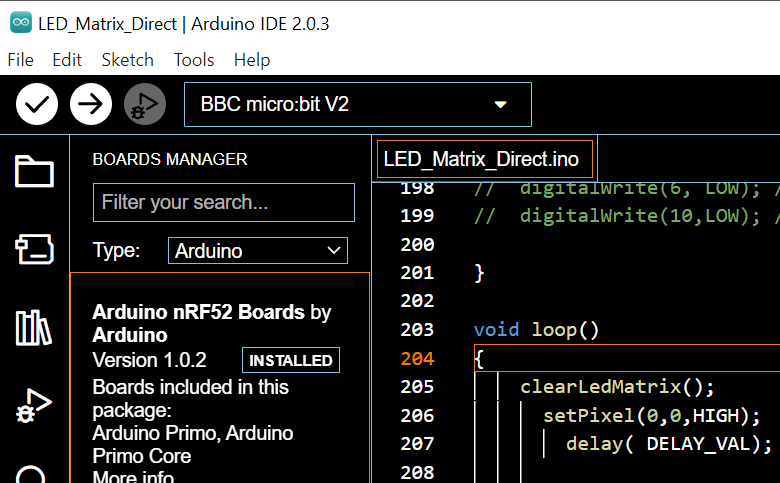The height and width of the screenshot is (483, 780).
Task: Click the void loop() code line
Action: coord(536,329)
